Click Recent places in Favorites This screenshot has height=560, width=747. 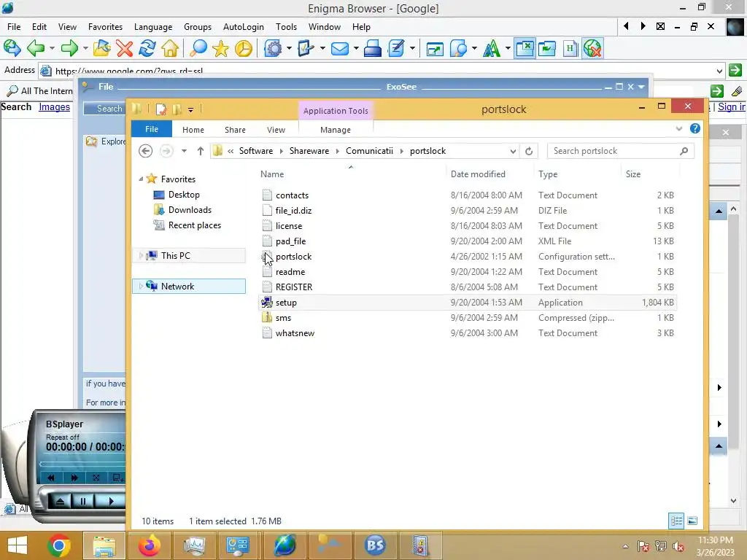(x=194, y=225)
